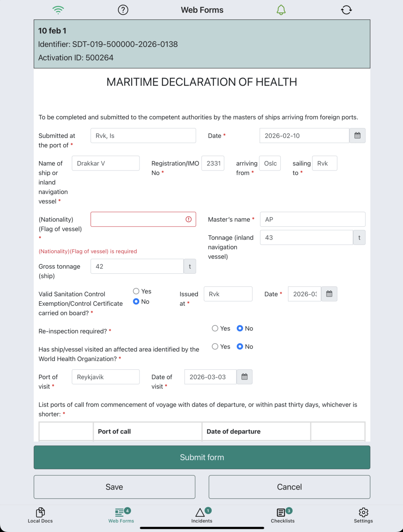This screenshot has height=532, width=403.
Task: Tap the error icon in Nationality field
Action: pos(188,219)
